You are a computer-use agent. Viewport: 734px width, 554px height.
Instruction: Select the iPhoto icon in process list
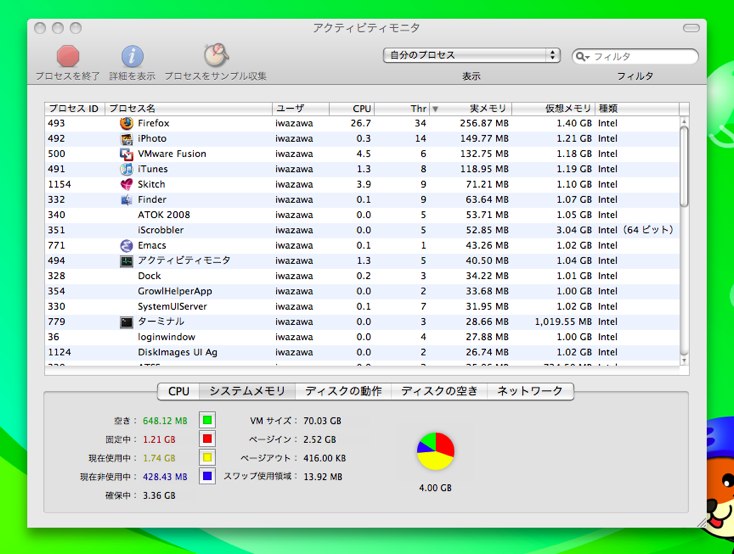126,139
